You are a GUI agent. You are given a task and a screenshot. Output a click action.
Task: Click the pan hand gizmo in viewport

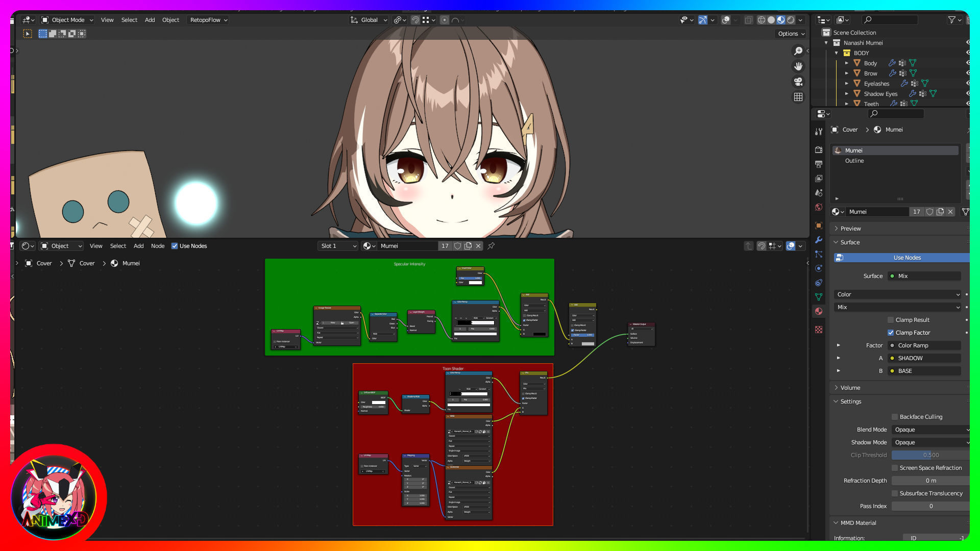point(798,66)
